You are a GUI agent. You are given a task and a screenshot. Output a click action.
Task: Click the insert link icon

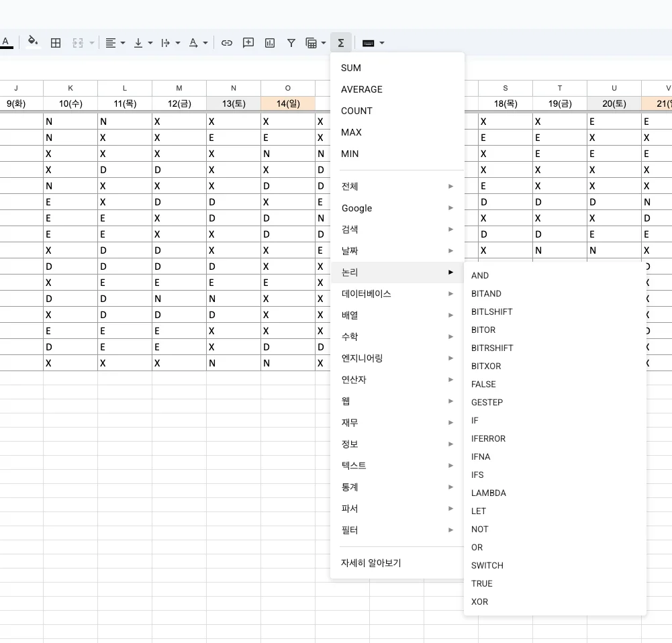pyautogui.click(x=227, y=43)
